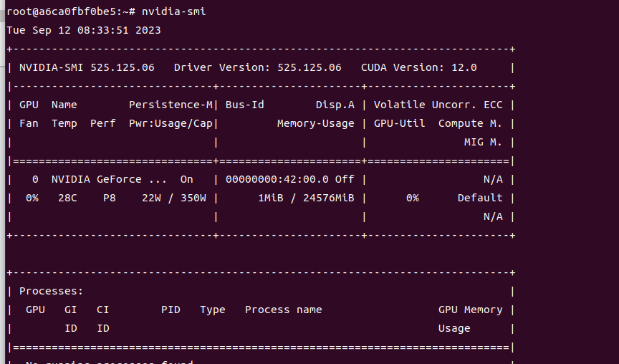Click Volatile Uncorr. ECC header
The height and width of the screenshot is (364, 619).
tap(438, 105)
